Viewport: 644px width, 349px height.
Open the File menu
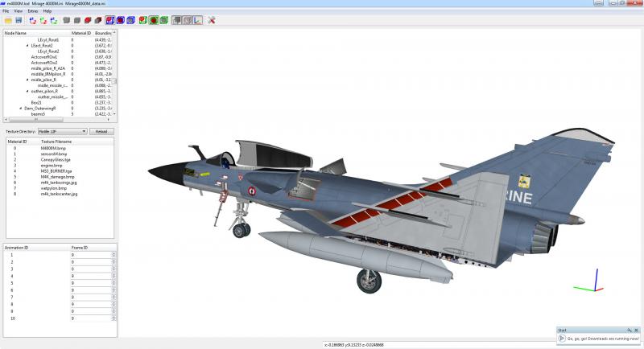coord(6,11)
